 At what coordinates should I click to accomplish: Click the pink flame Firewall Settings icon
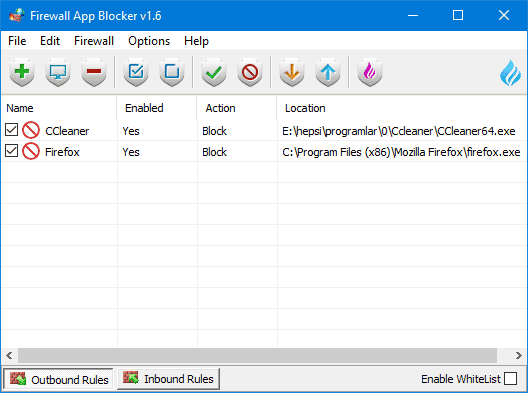coord(370,72)
